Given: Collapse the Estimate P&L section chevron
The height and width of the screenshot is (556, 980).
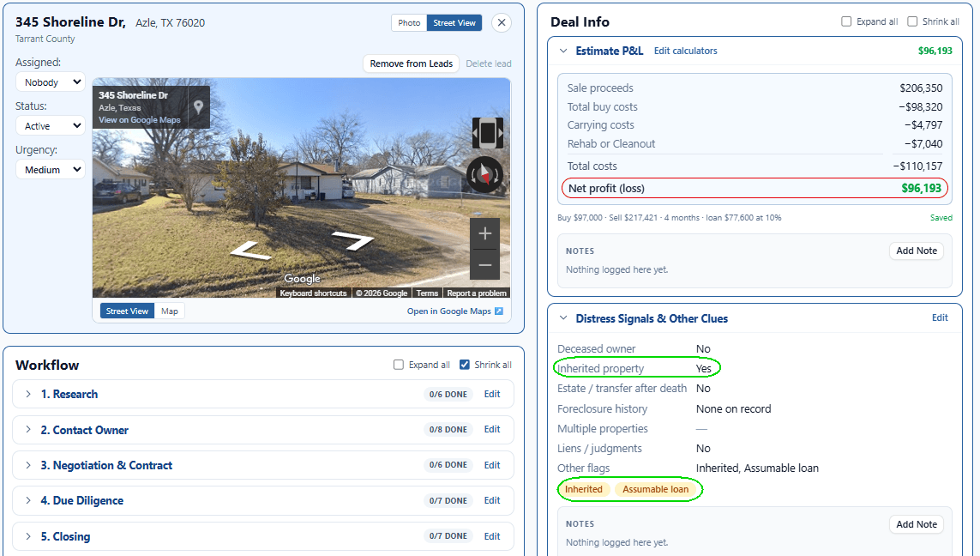Looking at the screenshot, I should (563, 51).
